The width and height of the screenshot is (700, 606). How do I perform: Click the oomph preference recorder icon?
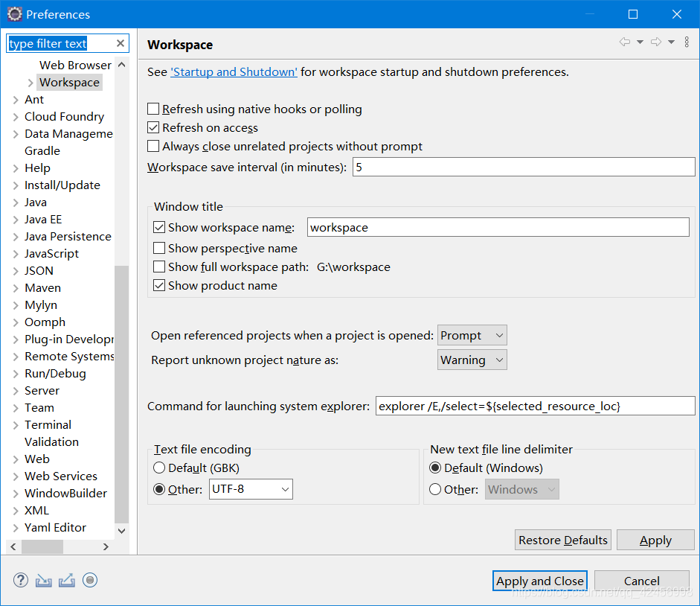tap(90, 580)
